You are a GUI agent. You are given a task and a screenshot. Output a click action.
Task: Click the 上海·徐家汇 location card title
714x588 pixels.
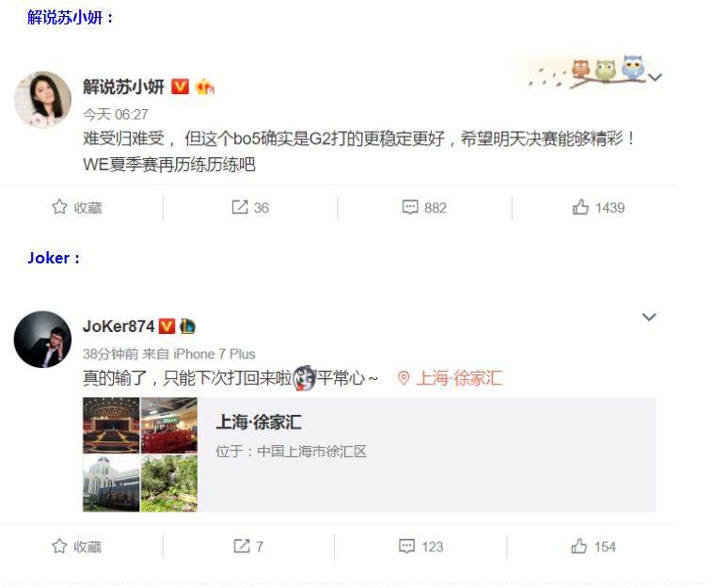coord(258,422)
